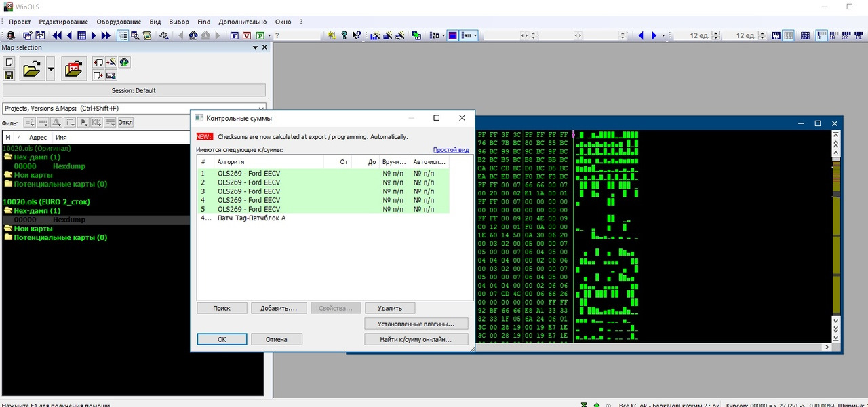Open the Дополнительно menu
The width and height of the screenshot is (868, 407).
241,22
